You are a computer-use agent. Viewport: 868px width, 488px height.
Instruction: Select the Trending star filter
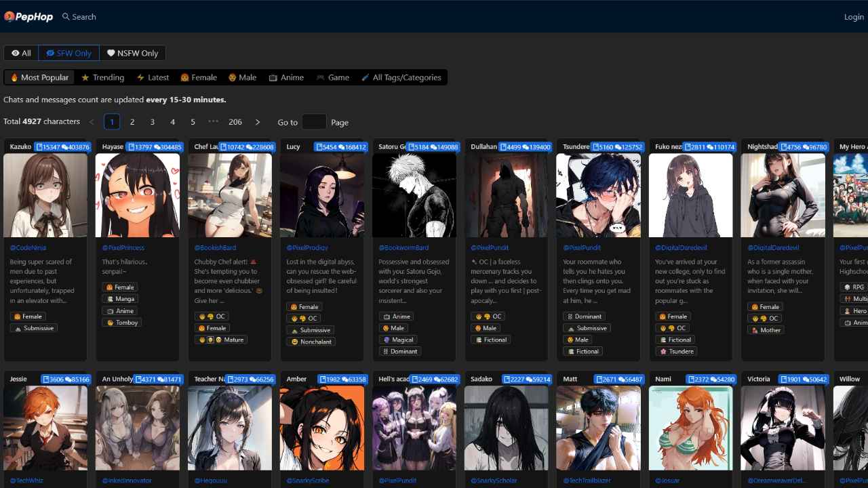[102, 77]
